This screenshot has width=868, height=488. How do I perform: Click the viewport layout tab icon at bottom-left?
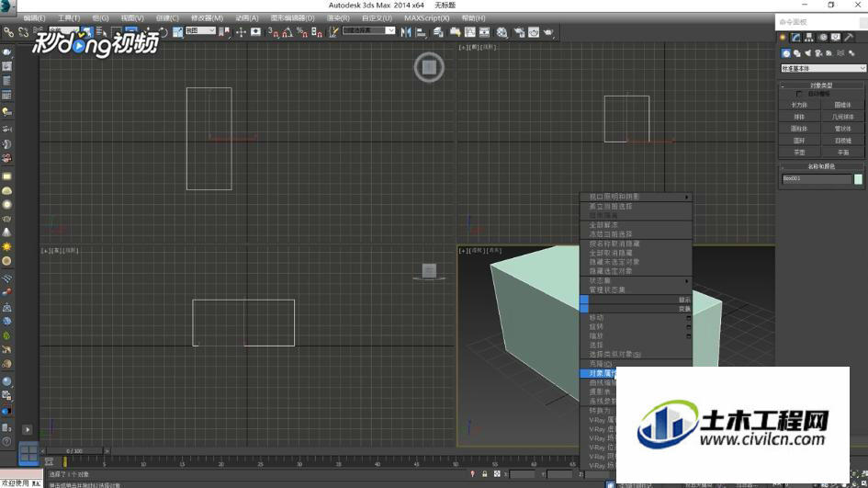click(28, 453)
